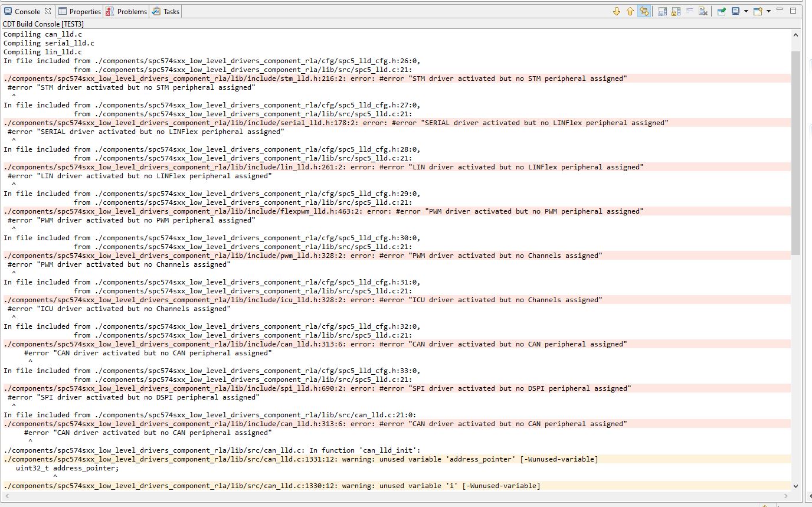Screen dimensions: 812x507
Task: Pin the CDT Build Console
Action: tap(721, 11)
